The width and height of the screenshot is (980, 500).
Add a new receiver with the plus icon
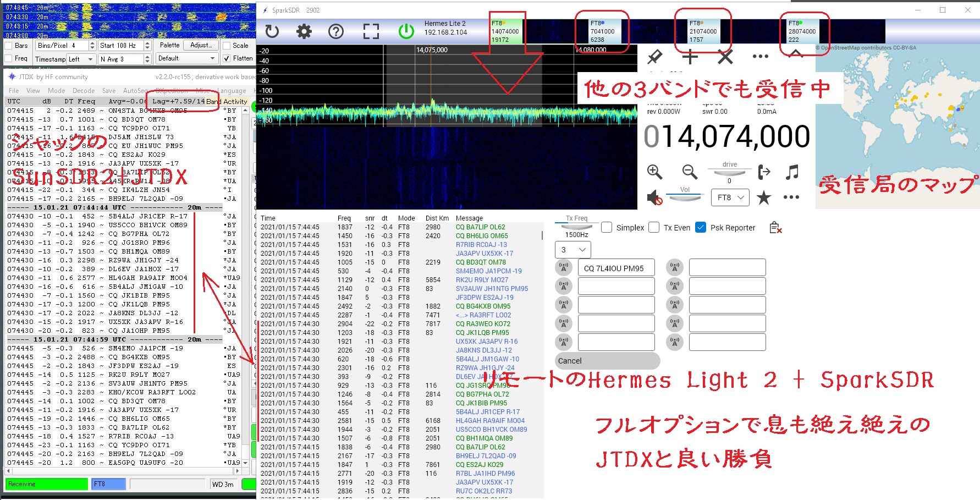tap(690, 56)
